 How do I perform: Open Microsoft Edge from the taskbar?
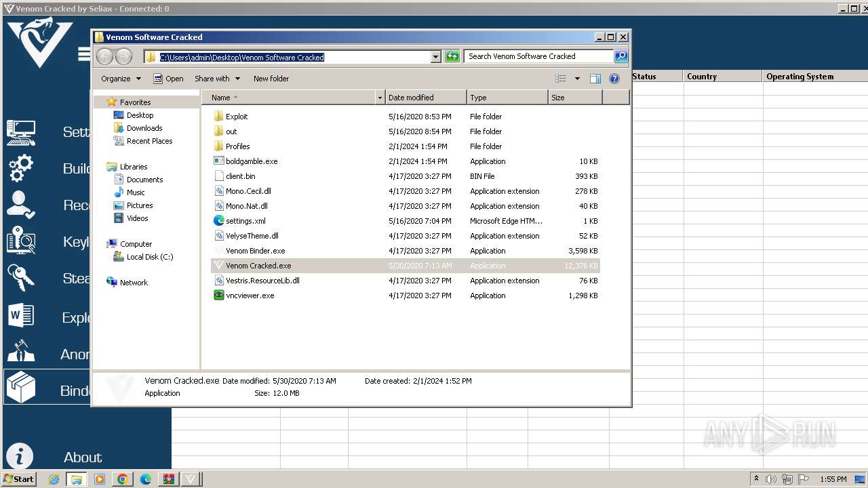pos(145,479)
